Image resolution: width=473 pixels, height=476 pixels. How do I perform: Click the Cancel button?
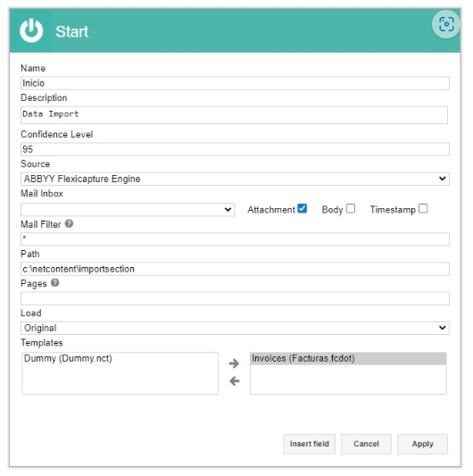(x=366, y=444)
